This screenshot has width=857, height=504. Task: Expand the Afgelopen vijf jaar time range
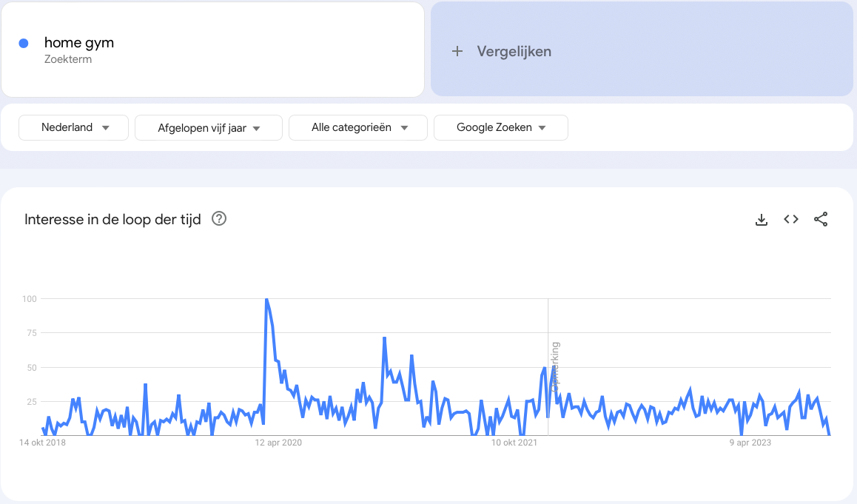click(x=209, y=128)
